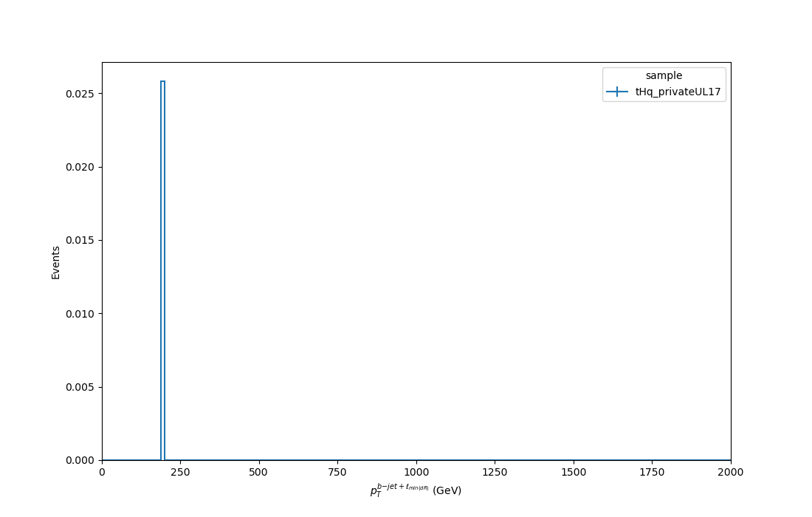Click the tall blue histogram bar
The width and height of the screenshot is (812, 517).
[162, 270]
